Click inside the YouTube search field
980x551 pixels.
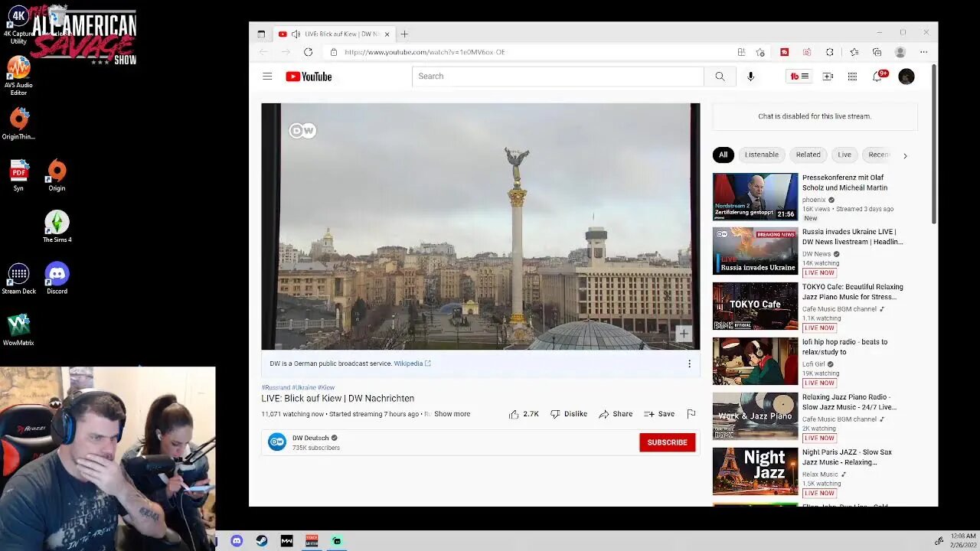pos(557,77)
